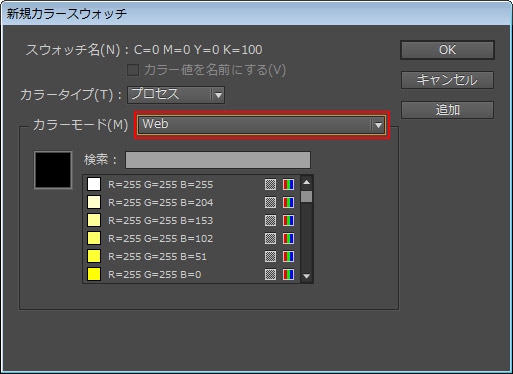
Task: Click the R=255 G=255 B=204 row text
Action: [x=160, y=203]
